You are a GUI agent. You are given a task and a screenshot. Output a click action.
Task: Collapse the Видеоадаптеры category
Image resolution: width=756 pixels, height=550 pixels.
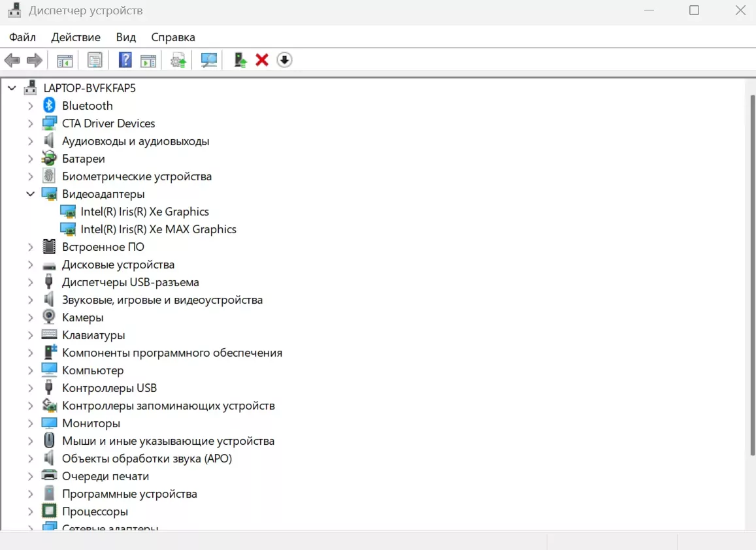(30, 193)
